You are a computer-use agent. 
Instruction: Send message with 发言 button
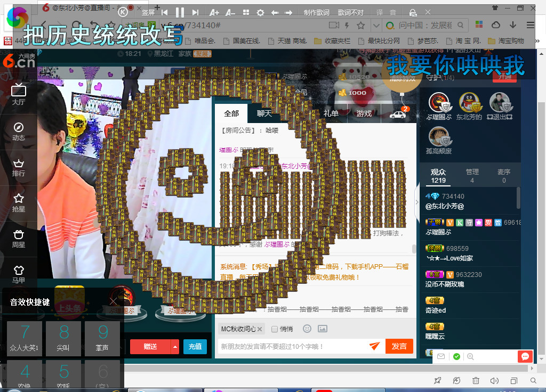[399, 346]
